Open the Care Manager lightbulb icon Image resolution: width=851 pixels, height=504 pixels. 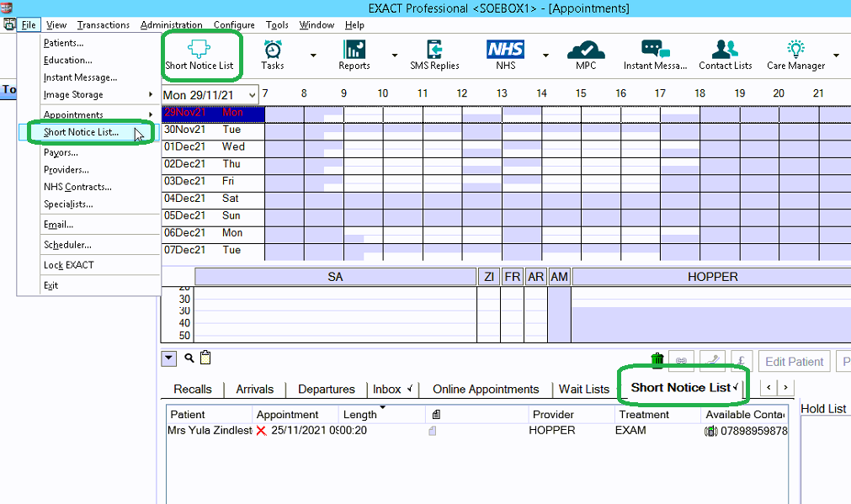click(x=795, y=55)
